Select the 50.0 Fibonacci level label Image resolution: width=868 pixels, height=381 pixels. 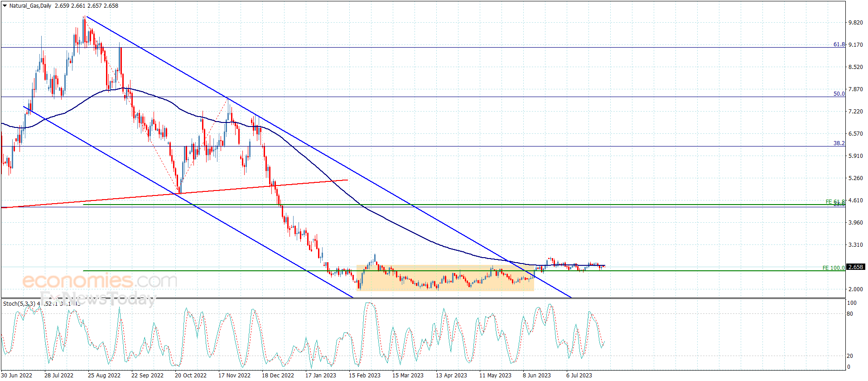(x=839, y=94)
